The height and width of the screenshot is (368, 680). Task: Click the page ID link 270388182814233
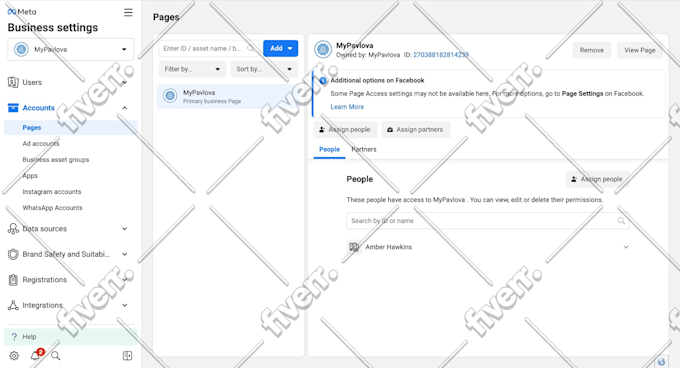441,55
